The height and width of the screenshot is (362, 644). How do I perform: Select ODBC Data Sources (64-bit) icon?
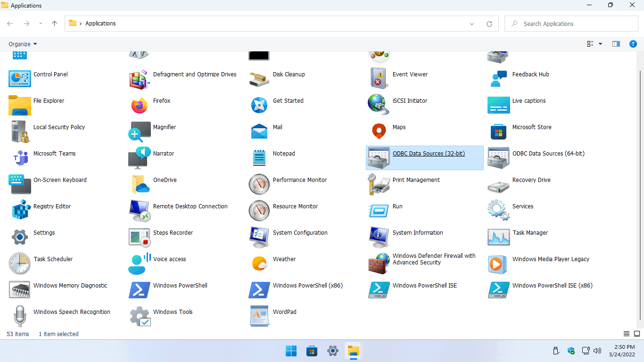point(499,158)
